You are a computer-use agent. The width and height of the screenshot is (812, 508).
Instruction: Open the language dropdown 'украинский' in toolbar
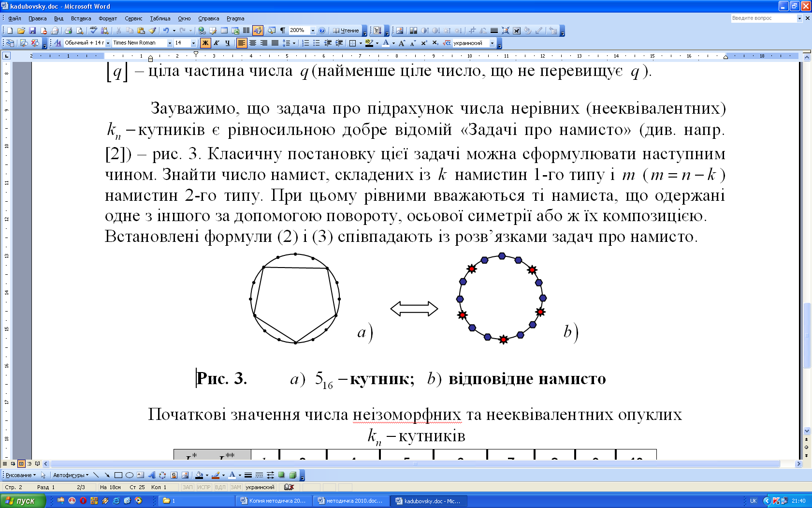(x=492, y=43)
